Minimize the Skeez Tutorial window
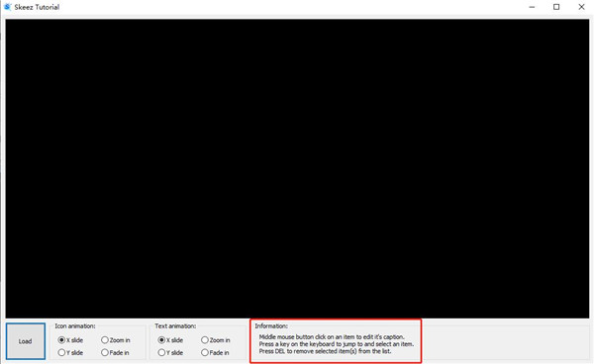Viewport: 594px width, 364px height. tap(532, 7)
